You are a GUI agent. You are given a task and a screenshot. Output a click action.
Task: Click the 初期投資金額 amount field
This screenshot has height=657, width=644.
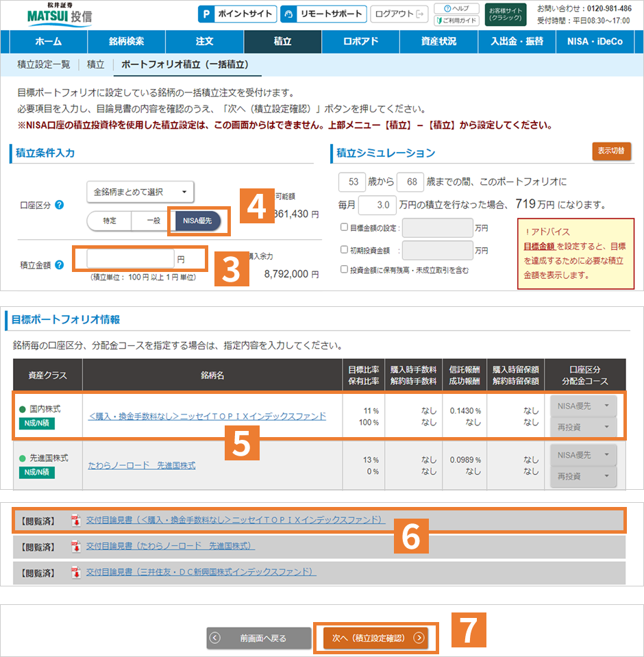pos(437,250)
